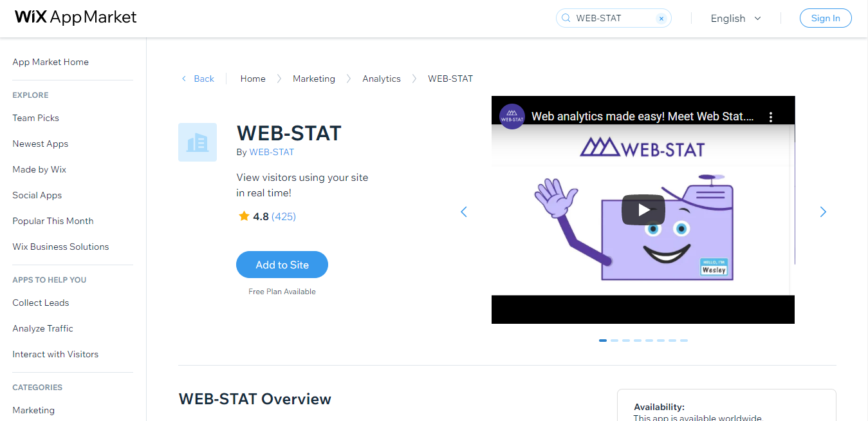Image resolution: width=868 pixels, height=421 pixels.
Task: Open the 425 reviews link
Action: 284,216
